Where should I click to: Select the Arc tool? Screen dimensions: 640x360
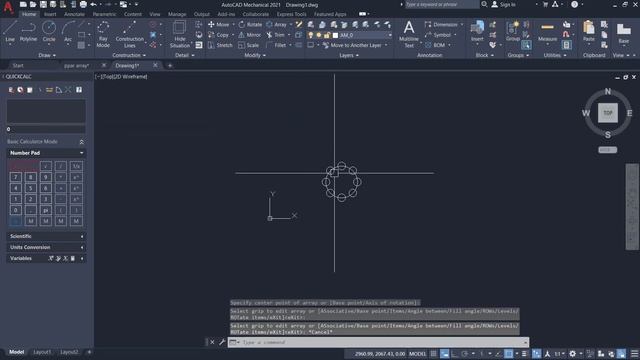point(68,31)
